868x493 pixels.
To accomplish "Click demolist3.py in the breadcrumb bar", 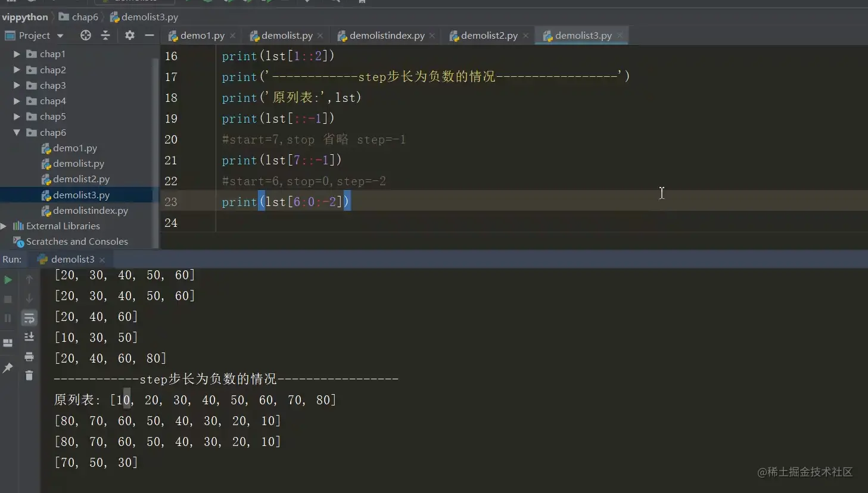I will (144, 17).
